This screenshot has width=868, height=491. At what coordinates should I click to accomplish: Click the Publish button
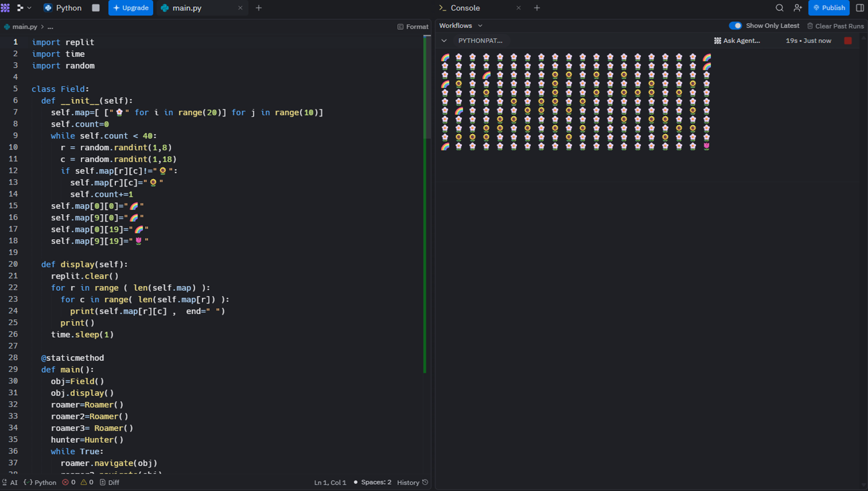[x=829, y=8]
